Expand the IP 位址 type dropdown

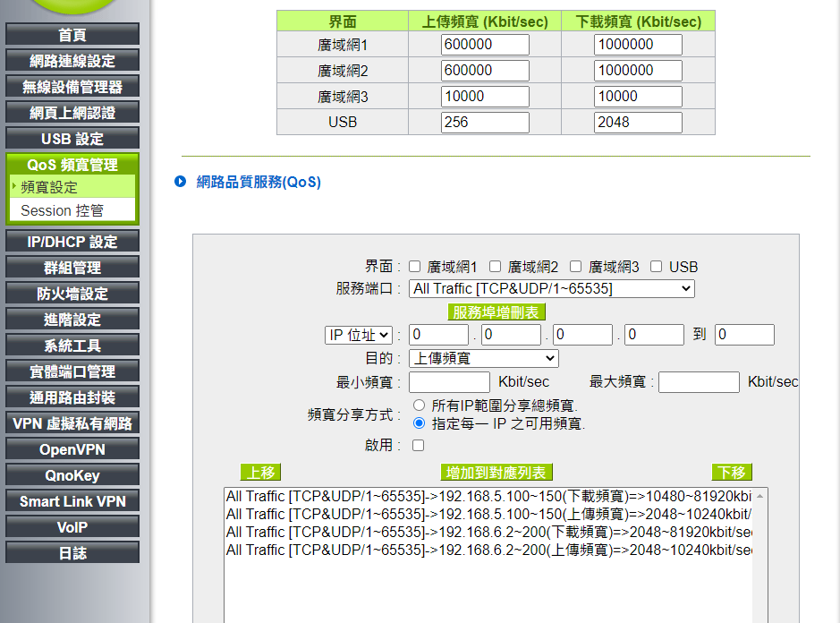(359, 335)
